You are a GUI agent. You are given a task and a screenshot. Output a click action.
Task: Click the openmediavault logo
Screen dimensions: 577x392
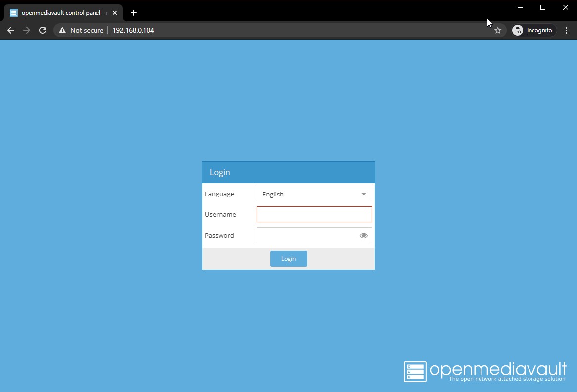pyautogui.click(x=415, y=371)
